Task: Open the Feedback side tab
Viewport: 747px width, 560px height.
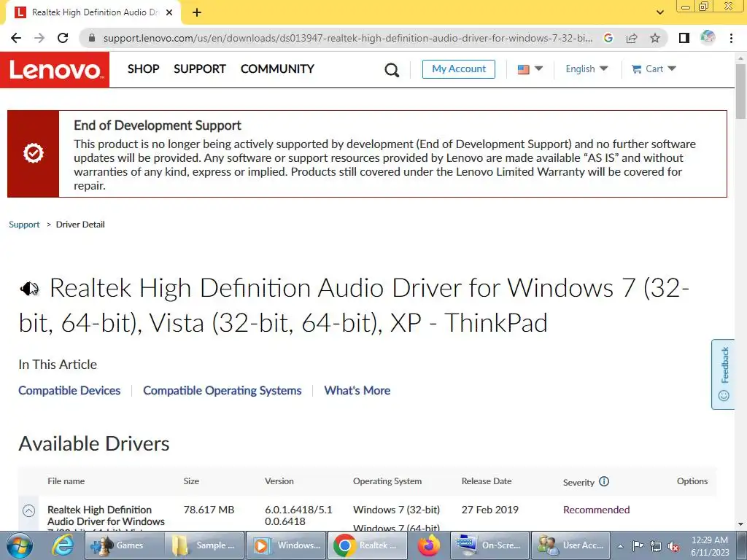Action: coord(723,374)
